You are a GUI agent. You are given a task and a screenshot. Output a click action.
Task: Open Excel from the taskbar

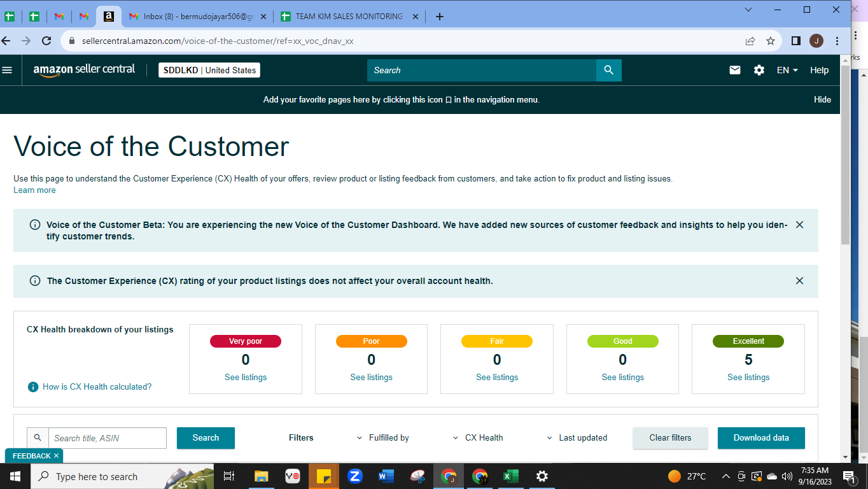pos(511,476)
